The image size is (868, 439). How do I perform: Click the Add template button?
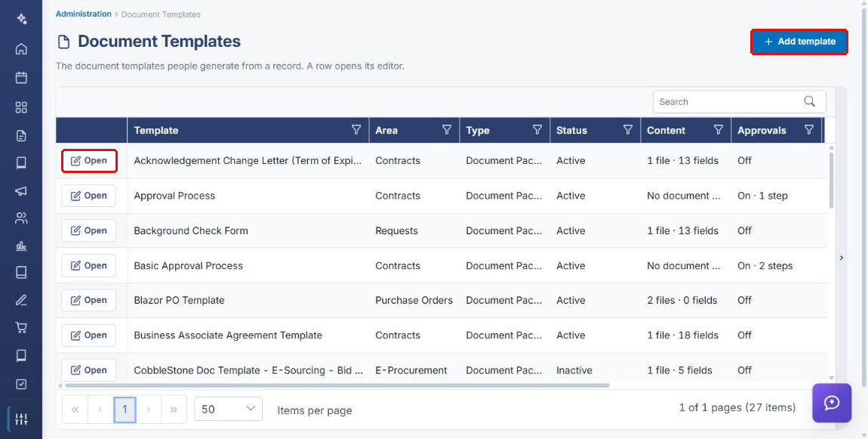tap(799, 42)
